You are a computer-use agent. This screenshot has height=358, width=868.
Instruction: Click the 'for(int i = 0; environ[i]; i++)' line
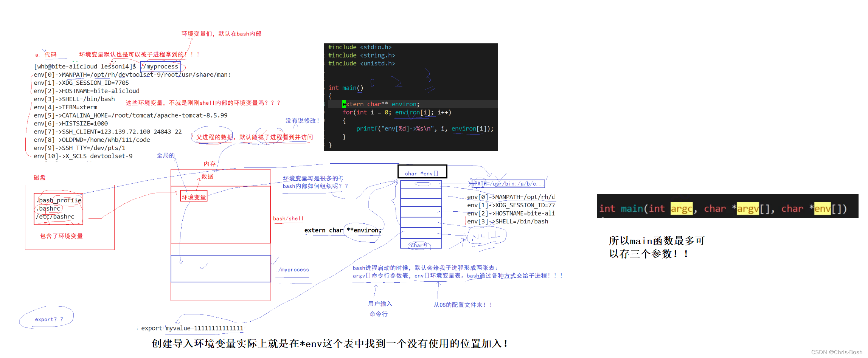[x=397, y=113]
